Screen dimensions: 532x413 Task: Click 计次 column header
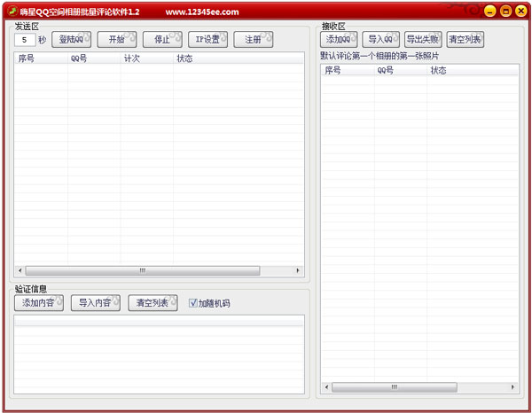click(x=147, y=58)
